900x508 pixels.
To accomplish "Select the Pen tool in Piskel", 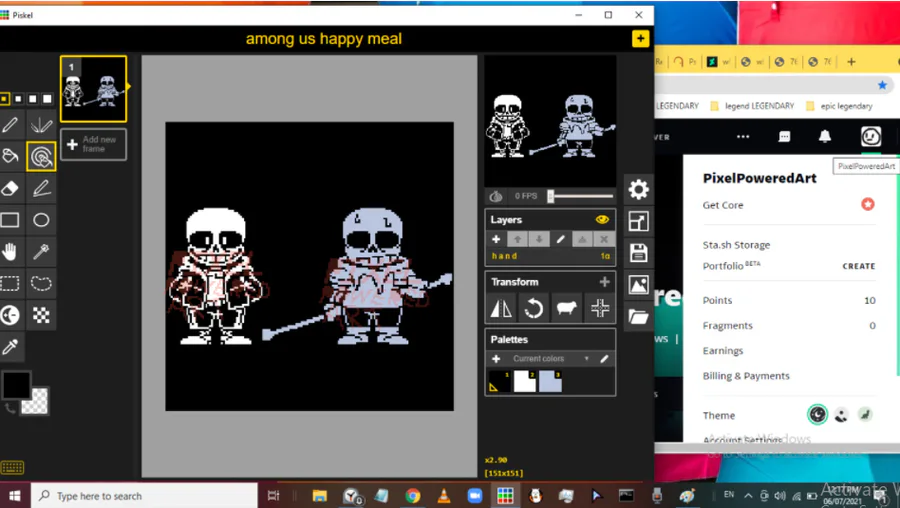I will (10, 125).
